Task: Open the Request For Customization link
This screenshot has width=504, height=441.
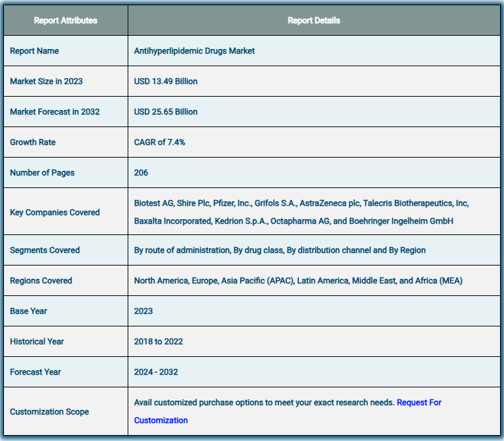Action: tap(419, 403)
